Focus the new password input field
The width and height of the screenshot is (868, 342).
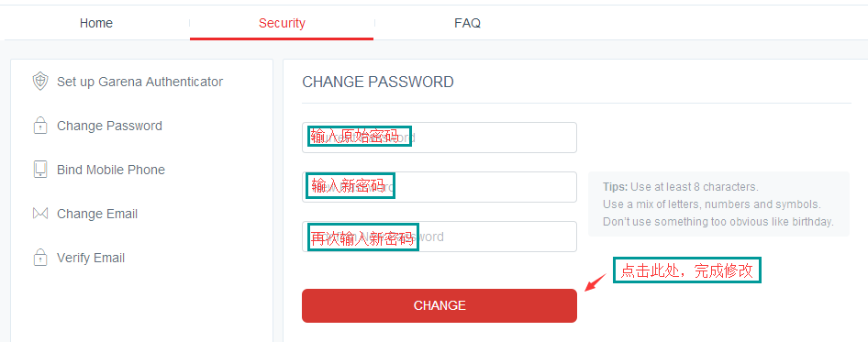coord(440,186)
